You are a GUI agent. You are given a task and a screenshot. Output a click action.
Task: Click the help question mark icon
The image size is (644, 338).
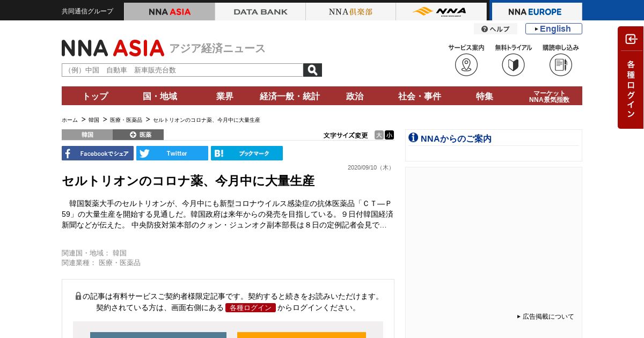tap(485, 29)
